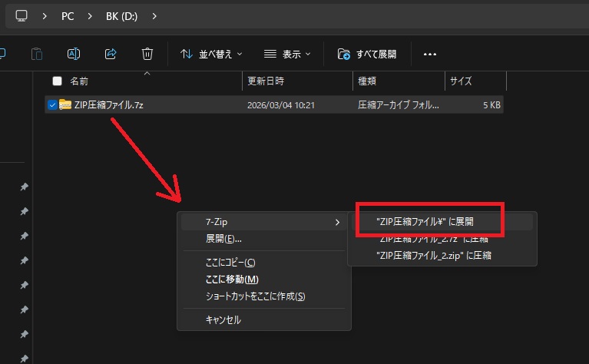Select "ZIP圧縮ファイル¥" に展開 in the submenu
Image resolution: width=589 pixels, height=364 pixels.
tap(425, 221)
